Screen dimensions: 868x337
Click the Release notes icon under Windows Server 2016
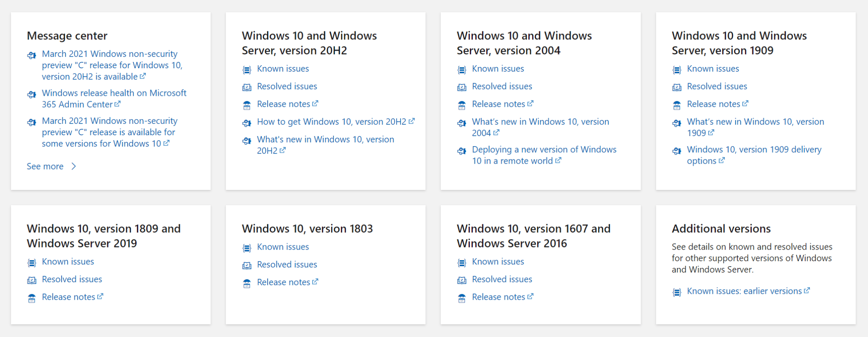tap(462, 298)
